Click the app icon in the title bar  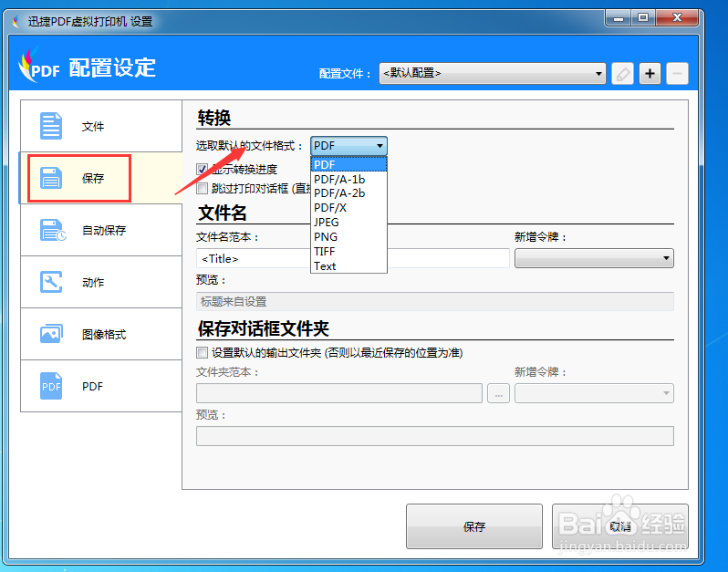(x=16, y=21)
